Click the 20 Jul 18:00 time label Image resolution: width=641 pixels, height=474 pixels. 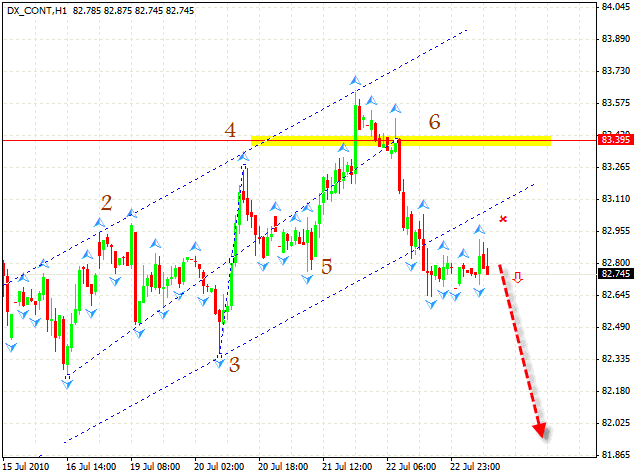(283, 467)
